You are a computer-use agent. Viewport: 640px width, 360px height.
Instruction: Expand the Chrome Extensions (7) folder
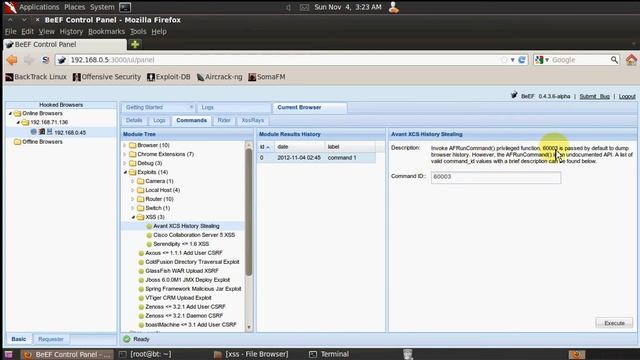click(x=125, y=154)
